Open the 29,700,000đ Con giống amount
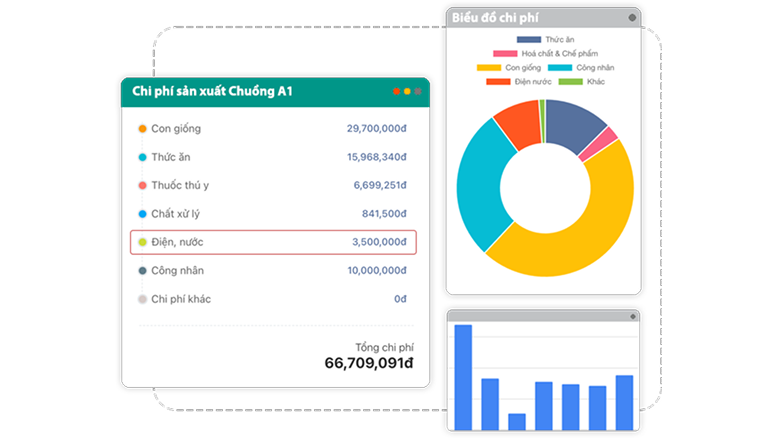Image resolution: width=776 pixels, height=438 pixels. (x=376, y=129)
